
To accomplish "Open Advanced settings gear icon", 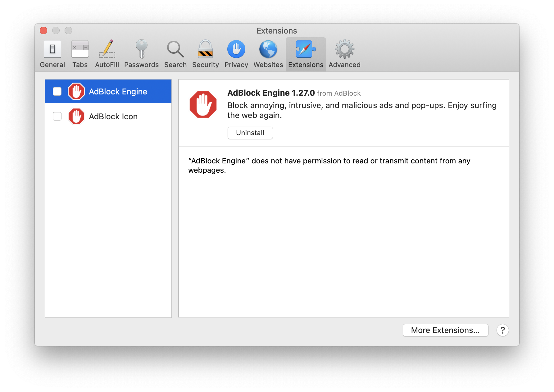I will tap(344, 50).
